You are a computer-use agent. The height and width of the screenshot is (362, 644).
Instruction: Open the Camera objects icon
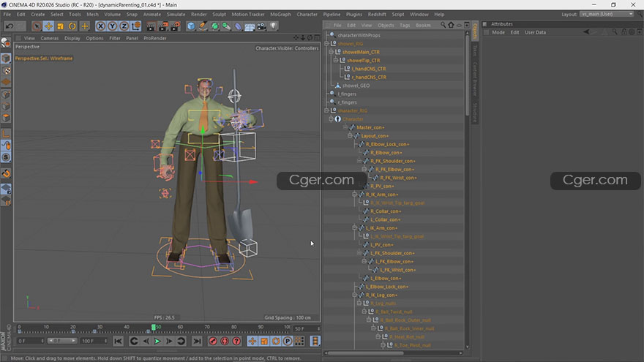262,26
